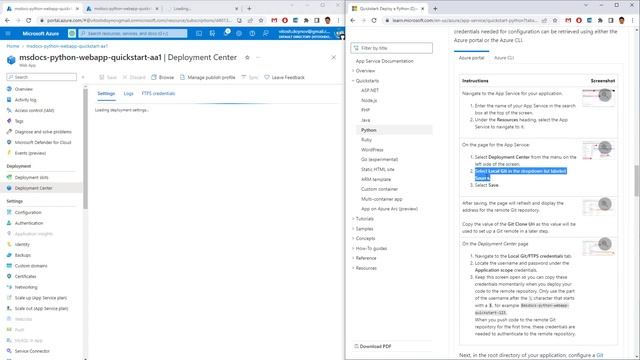Open Overview in the App Service menu
This screenshot has height=360, width=640.
[x=24, y=89]
